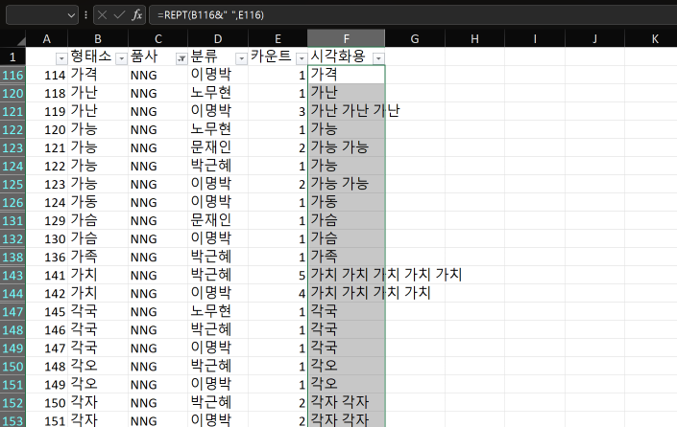This screenshot has height=427, width=677.
Task: Select row header 153
Action: [13, 420]
